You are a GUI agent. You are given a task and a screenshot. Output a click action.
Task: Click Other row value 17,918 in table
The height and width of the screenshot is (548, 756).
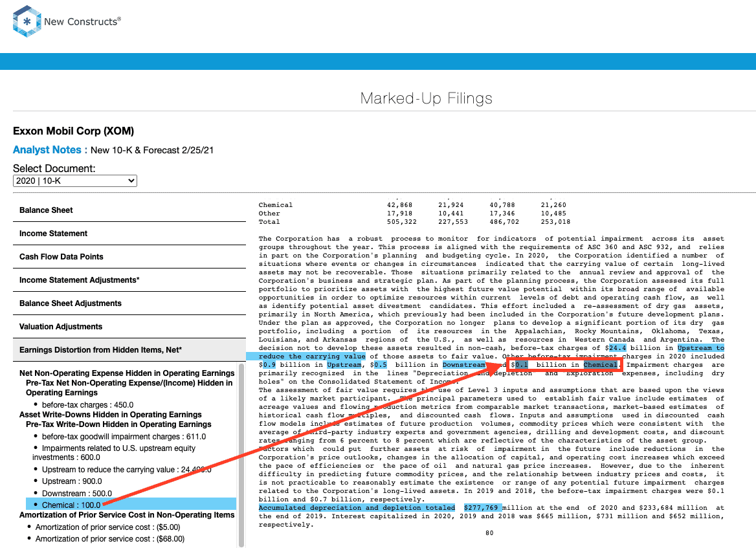[400, 214]
